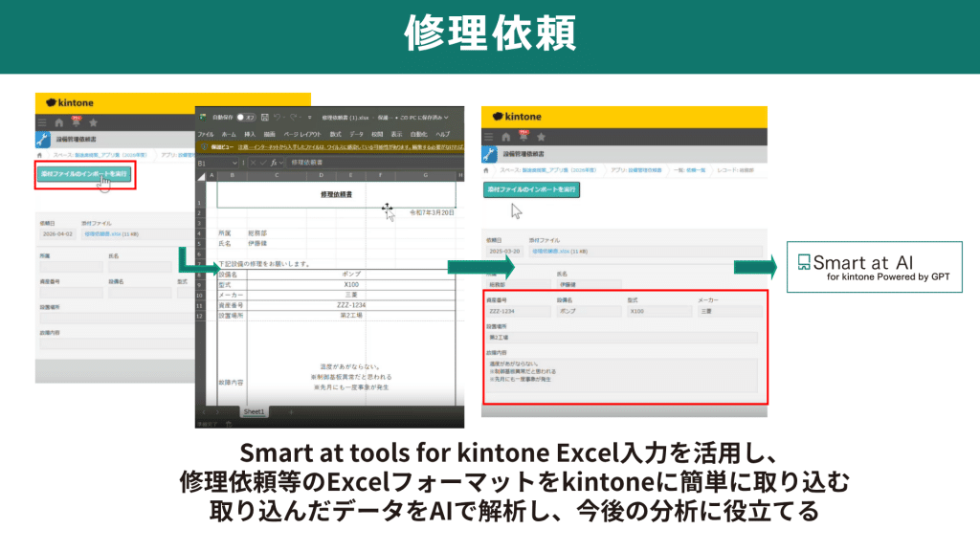
Task: Switch to the ホーム tab in Excel
Action: tap(229, 134)
